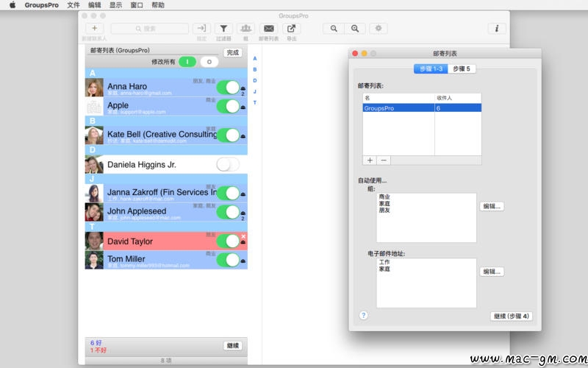Show info with the i button

tap(497, 28)
